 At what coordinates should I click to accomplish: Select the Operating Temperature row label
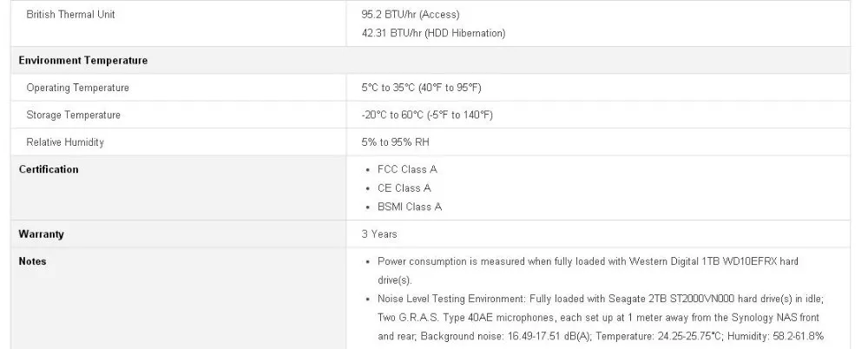[x=77, y=88]
